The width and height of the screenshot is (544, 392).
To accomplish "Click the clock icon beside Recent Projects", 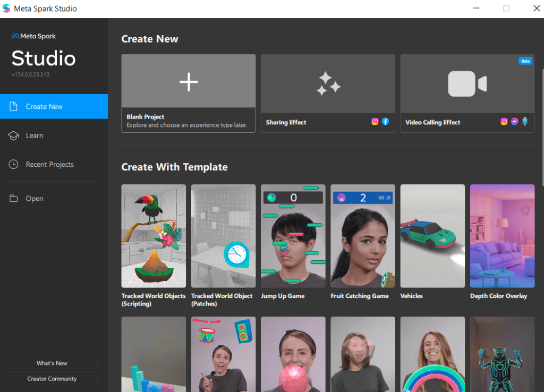I will [x=13, y=164].
